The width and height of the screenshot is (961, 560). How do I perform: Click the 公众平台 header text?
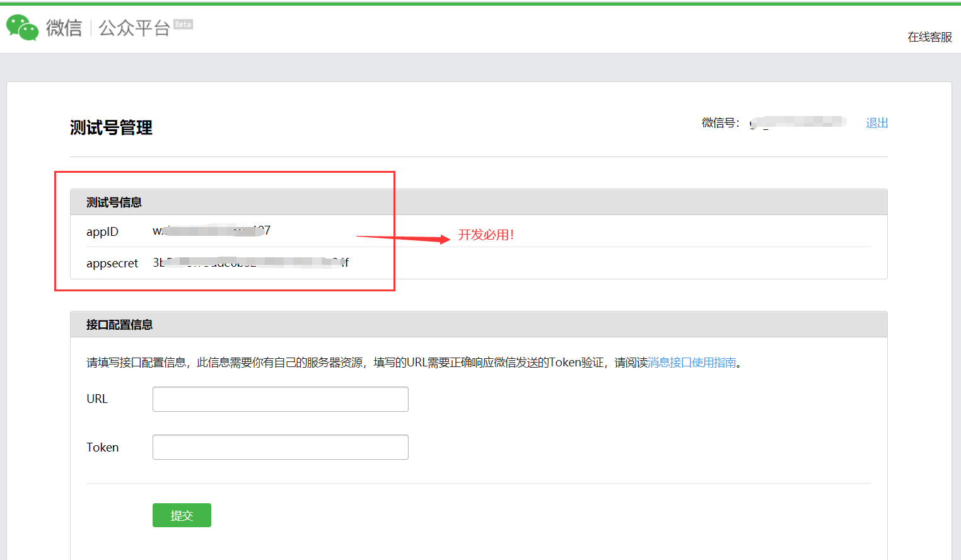(x=134, y=28)
